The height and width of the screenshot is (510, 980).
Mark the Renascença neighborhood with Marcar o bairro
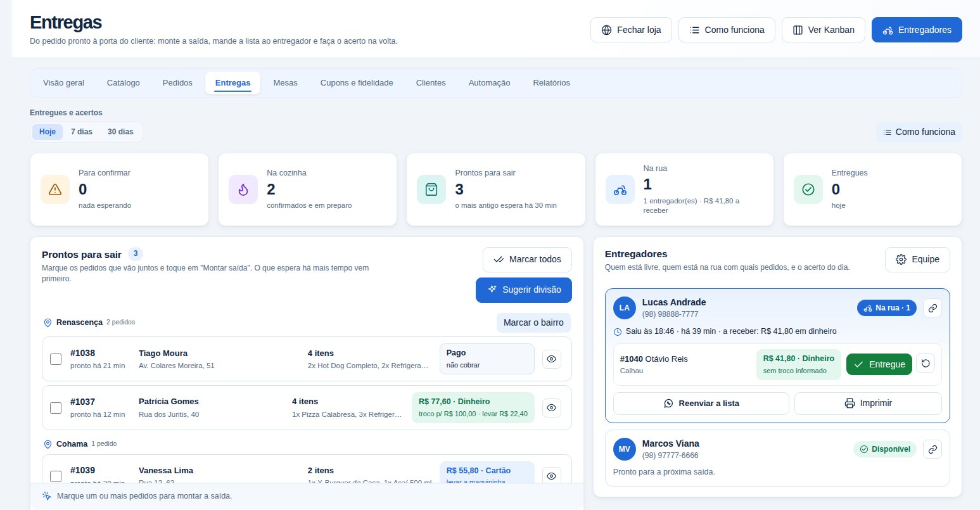533,322
